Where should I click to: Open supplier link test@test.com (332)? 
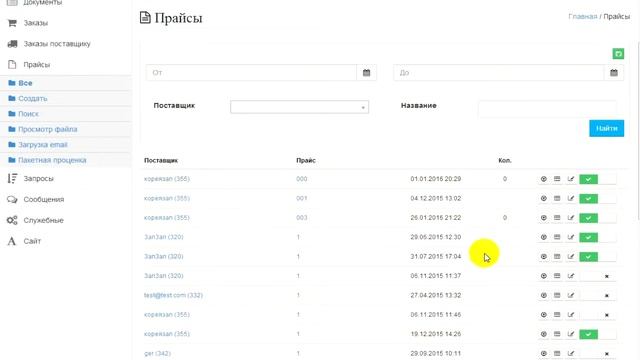coord(173,295)
